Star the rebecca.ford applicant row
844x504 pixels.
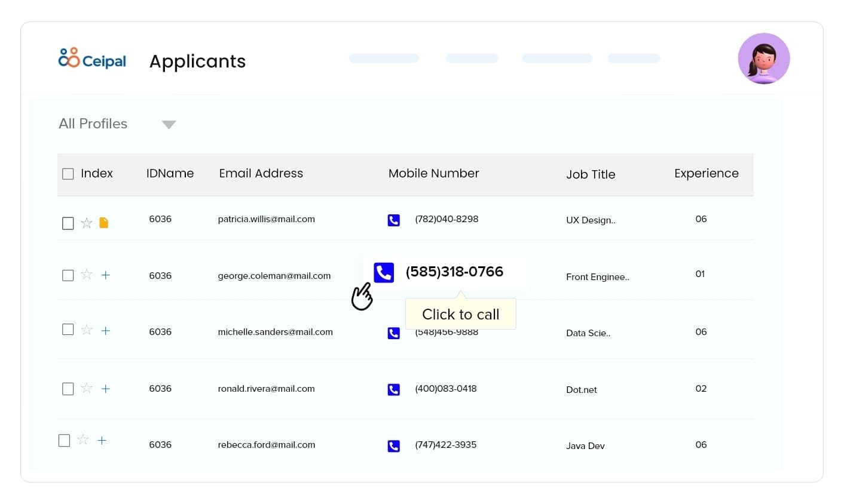click(x=83, y=440)
